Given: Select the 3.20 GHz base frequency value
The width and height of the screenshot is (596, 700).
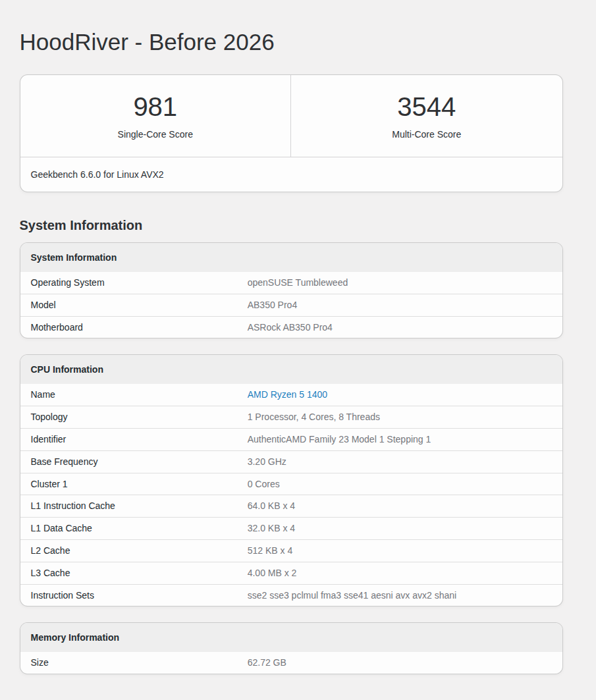Looking at the screenshot, I should [x=267, y=462].
